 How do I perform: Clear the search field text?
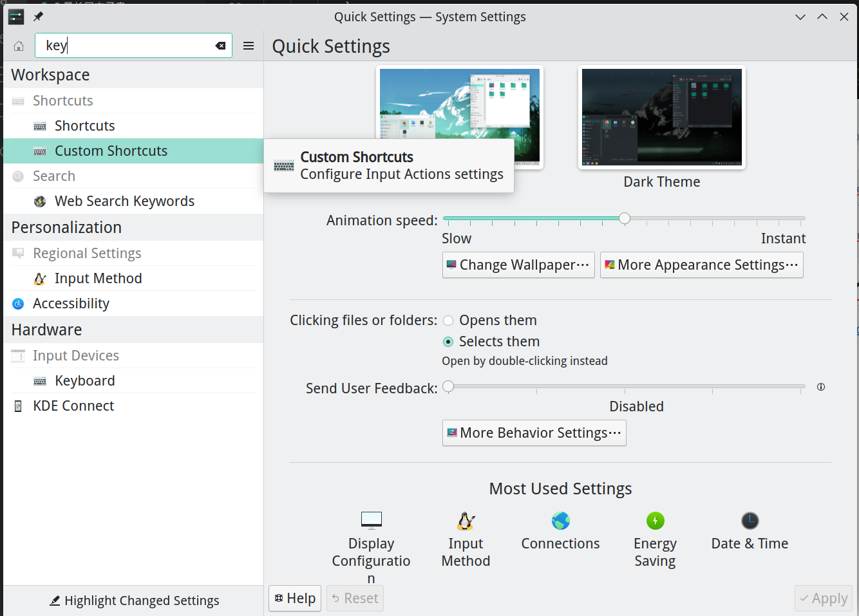(220, 46)
